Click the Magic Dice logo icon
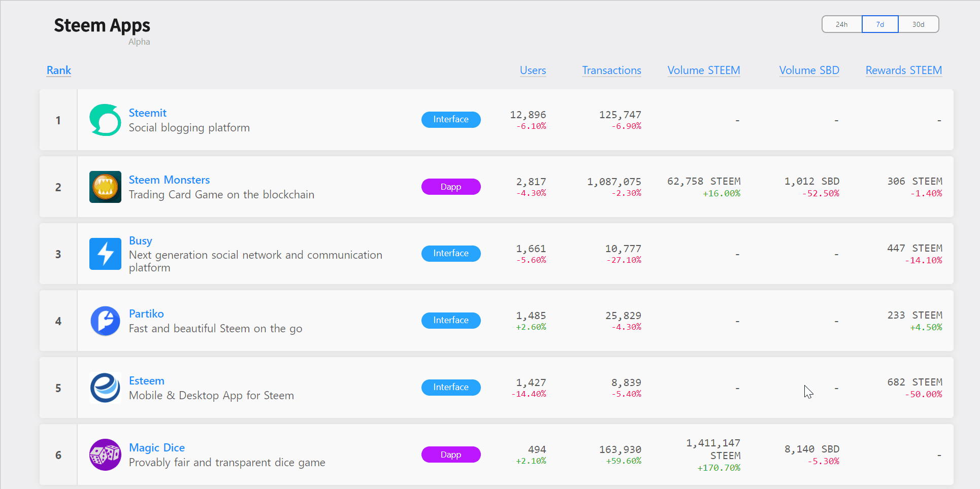 [x=105, y=455]
